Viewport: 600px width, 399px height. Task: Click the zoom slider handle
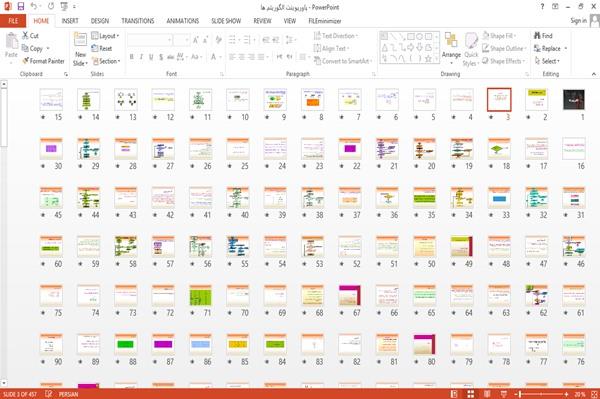coord(520,394)
